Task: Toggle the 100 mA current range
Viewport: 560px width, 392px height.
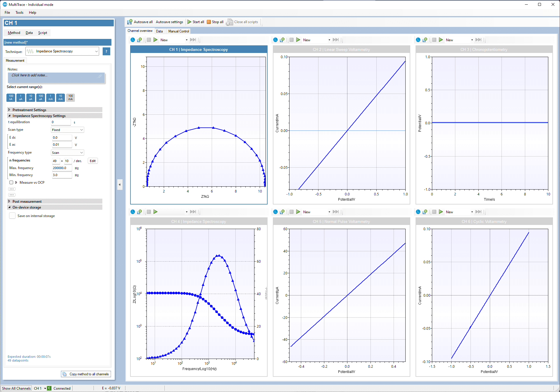Action: coord(70,98)
